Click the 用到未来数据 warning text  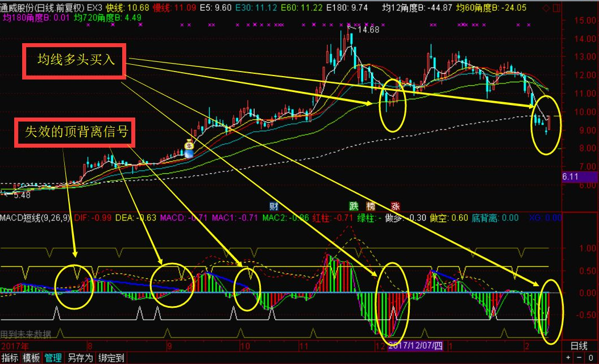point(26,334)
